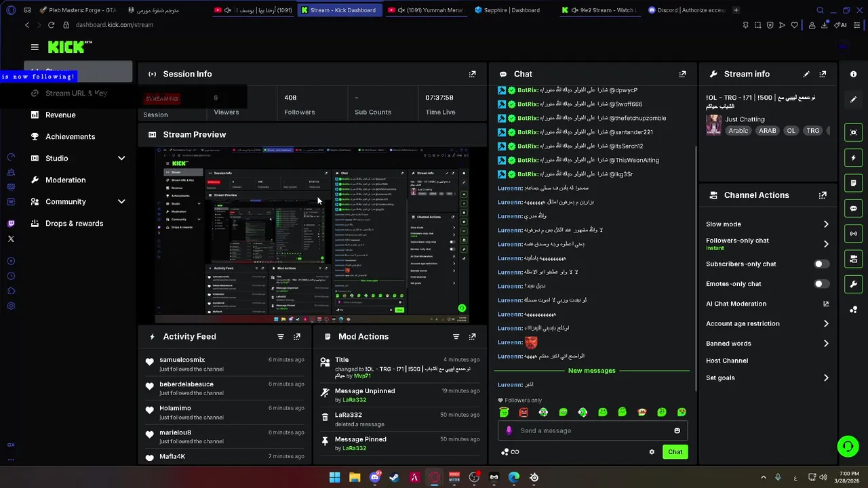Screen dimensions: 868x488
Task: Click the purple microphone icon in chat box
Action: tap(509, 430)
